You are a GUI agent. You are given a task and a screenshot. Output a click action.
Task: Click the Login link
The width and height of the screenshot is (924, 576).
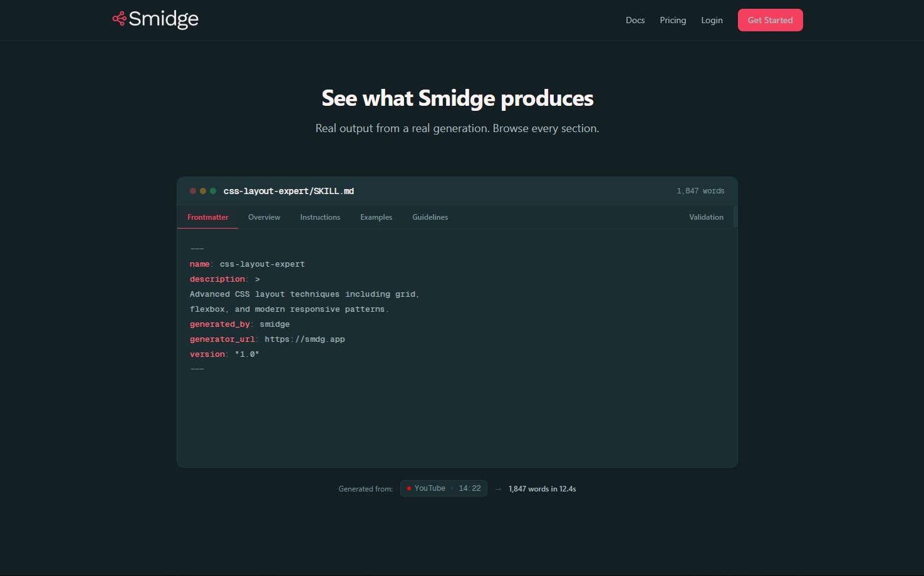tap(712, 20)
